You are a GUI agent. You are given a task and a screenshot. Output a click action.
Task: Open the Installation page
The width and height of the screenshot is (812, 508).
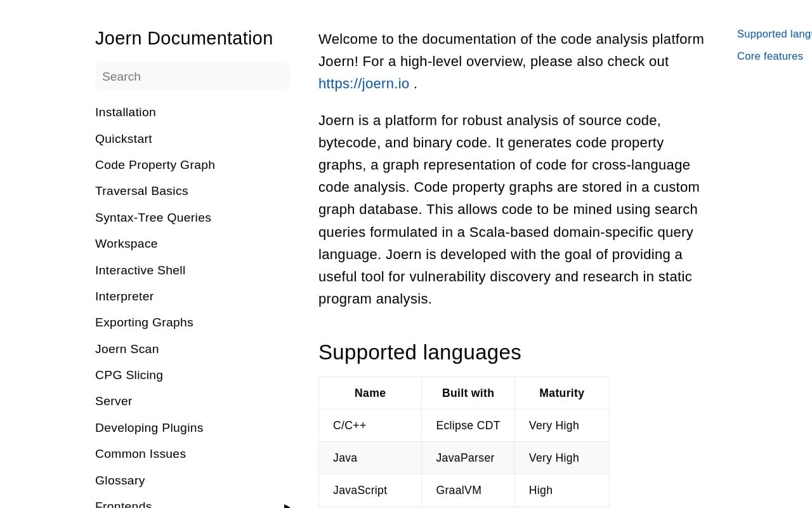pos(126,112)
